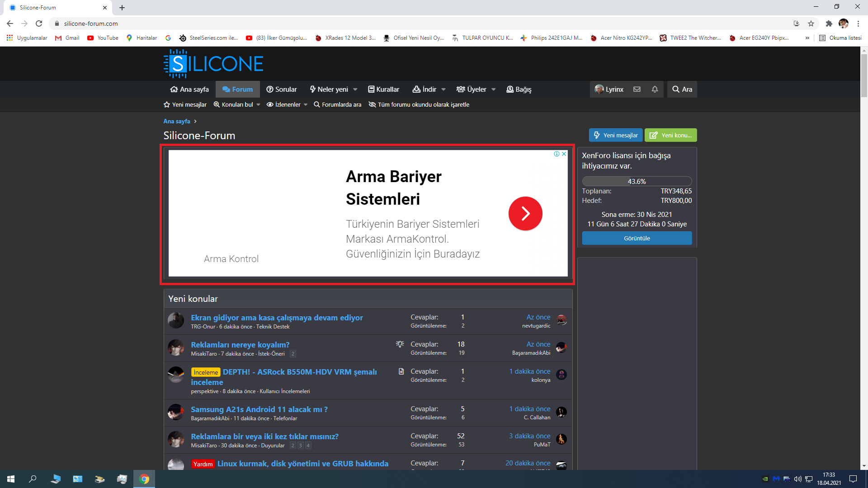Open a new browser tab
This screenshot has height=488, width=868.
pos(122,8)
